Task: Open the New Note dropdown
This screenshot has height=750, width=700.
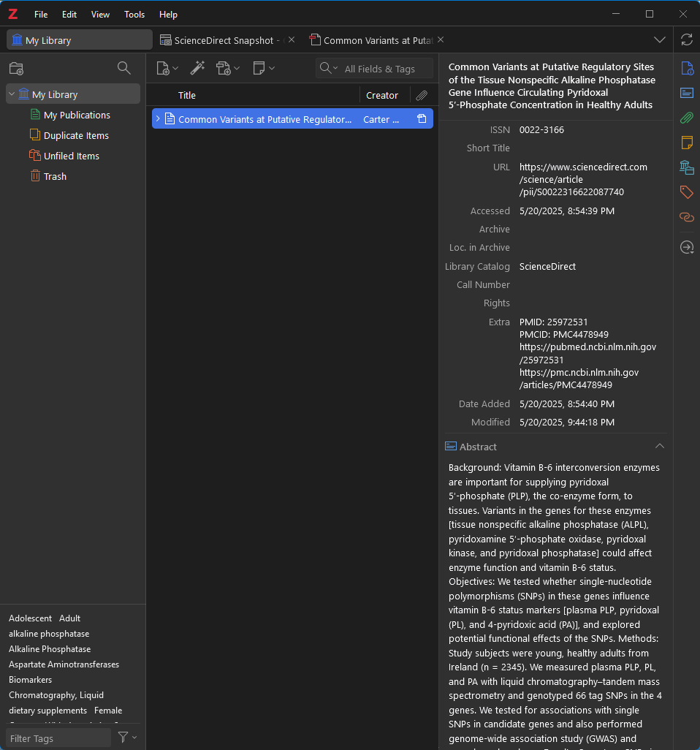Action: pyautogui.click(x=264, y=69)
